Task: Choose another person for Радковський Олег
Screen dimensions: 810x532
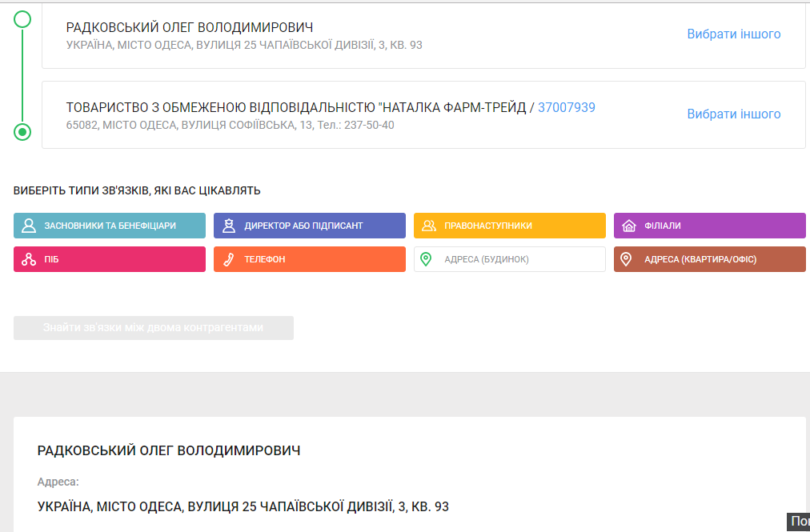Action: point(733,34)
